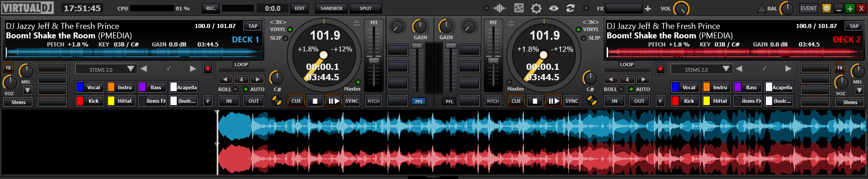
Task: Trigger the Vocal stem pad on Deck 1
Action: 90,87
